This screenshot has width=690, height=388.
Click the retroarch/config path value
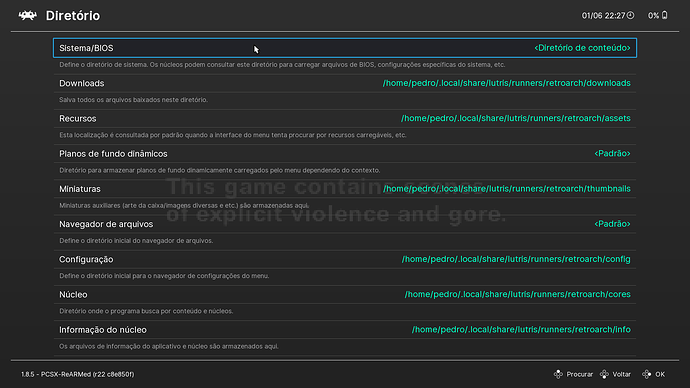[516, 259]
